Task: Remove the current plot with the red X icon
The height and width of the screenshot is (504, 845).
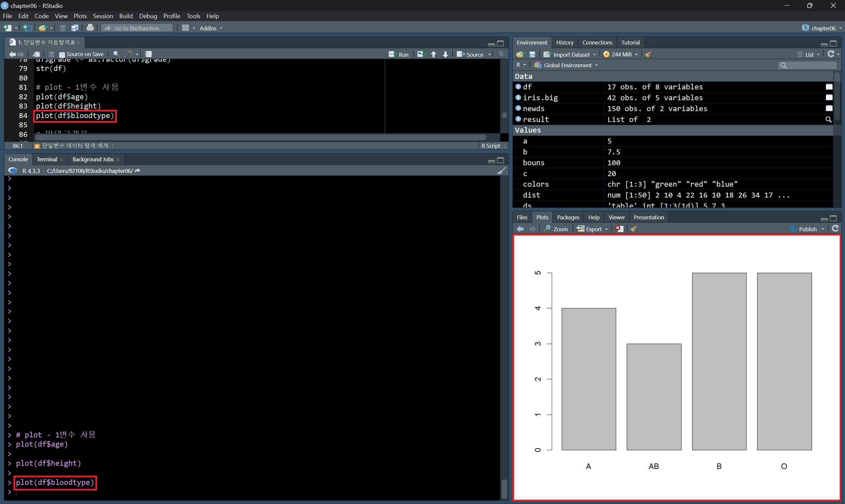Action: 619,229
